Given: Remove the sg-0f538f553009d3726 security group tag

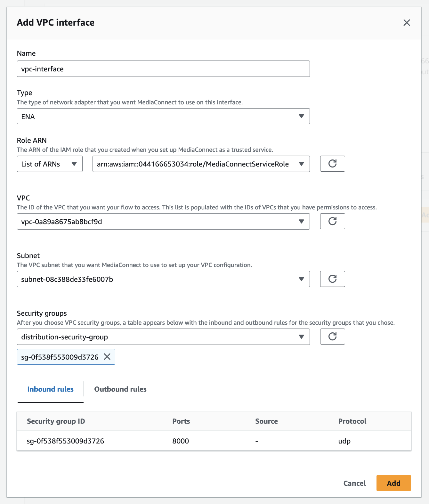Looking at the screenshot, I should click(x=107, y=357).
